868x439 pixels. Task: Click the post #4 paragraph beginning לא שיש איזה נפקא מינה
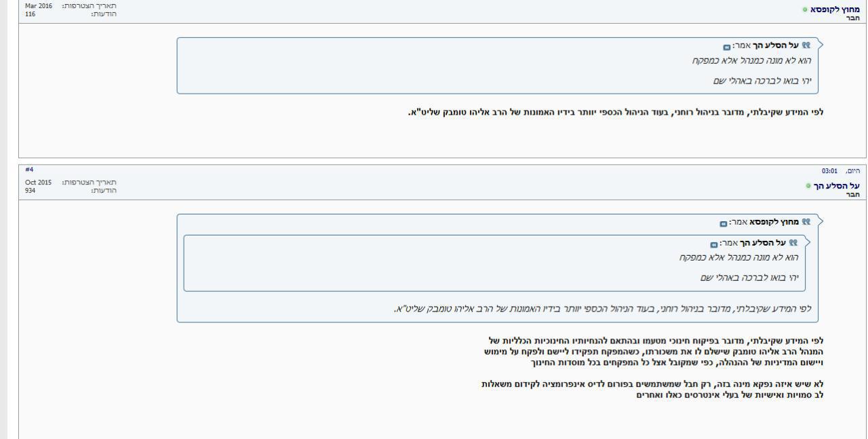point(652,389)
